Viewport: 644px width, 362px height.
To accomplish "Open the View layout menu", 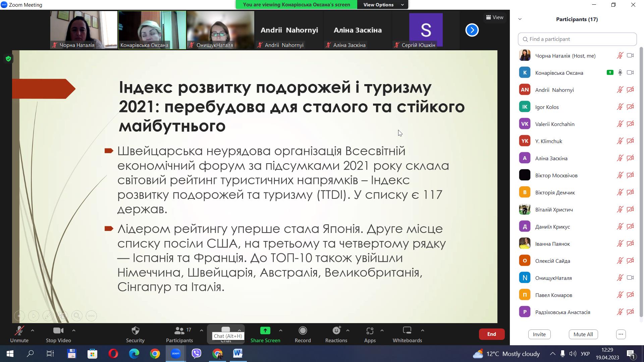I will pyautogui.click(x=495, y=17).
